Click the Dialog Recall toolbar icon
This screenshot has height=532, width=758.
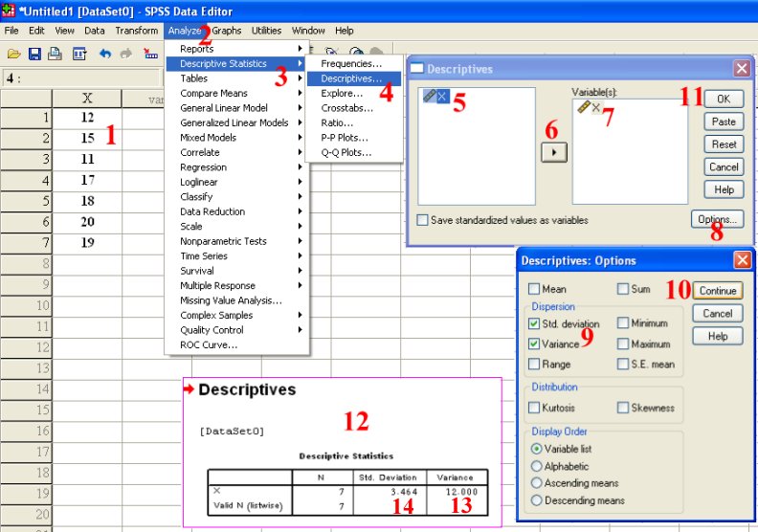pos(79,54)
